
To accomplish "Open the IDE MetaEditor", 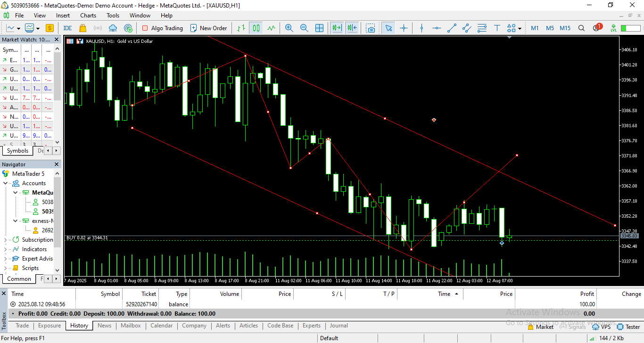I will [x=67, y=28].
